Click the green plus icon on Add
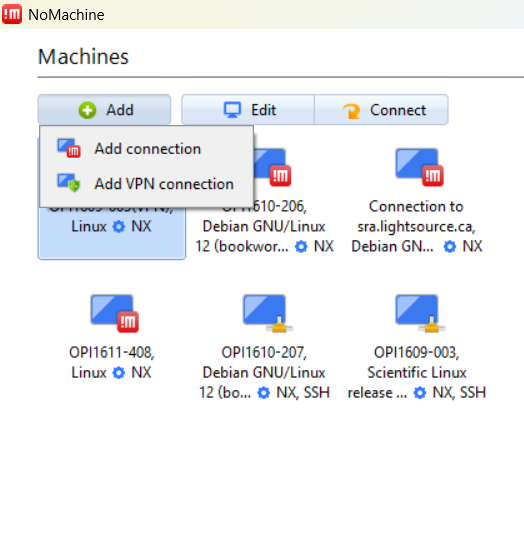The width and height of the screenshot is (524, 548). tap(87, 110)
